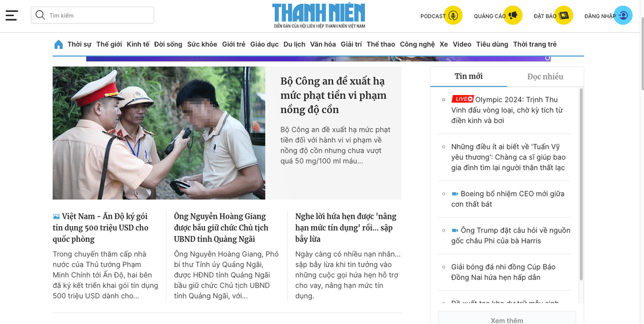Open the Bộ Công an alcohol fine headline
Viewport: 644px width, 324px height.
click(333, 95)
